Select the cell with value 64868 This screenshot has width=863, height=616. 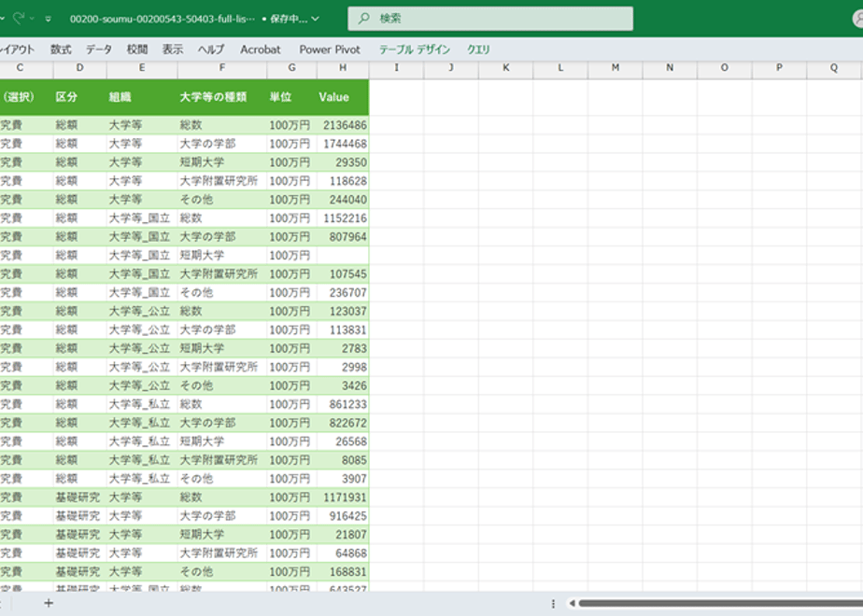343,553
